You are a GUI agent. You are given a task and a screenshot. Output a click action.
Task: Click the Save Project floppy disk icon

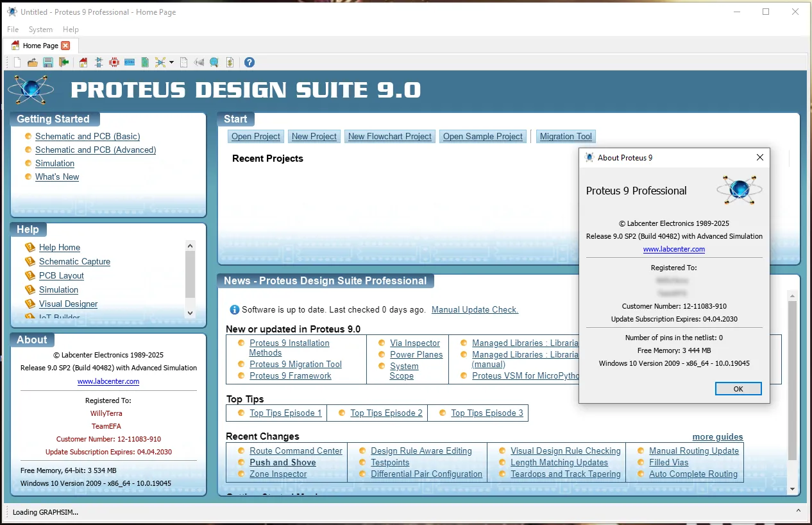click(48, 62)
